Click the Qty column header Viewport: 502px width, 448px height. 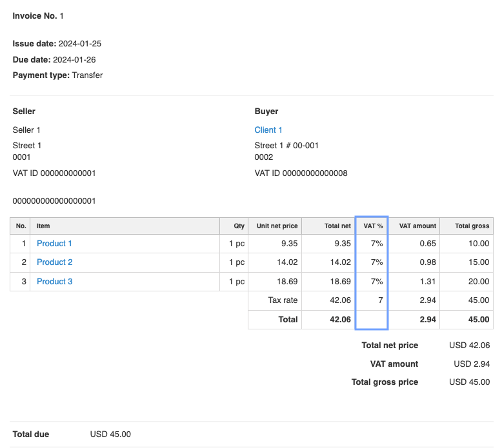coord(239,226)
